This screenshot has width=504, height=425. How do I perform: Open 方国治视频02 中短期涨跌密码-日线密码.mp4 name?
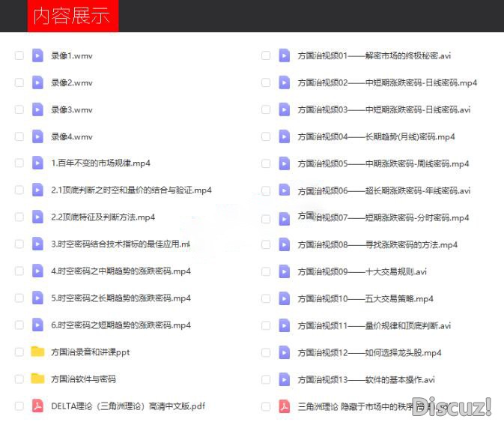pyautogui.click(x=387, y=82)
